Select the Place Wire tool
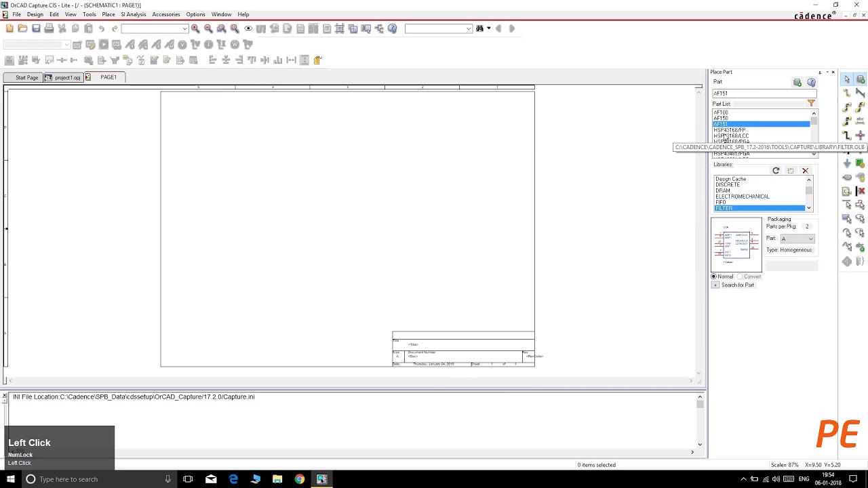This screenshot has height=488, width=868. pos(847,93)
